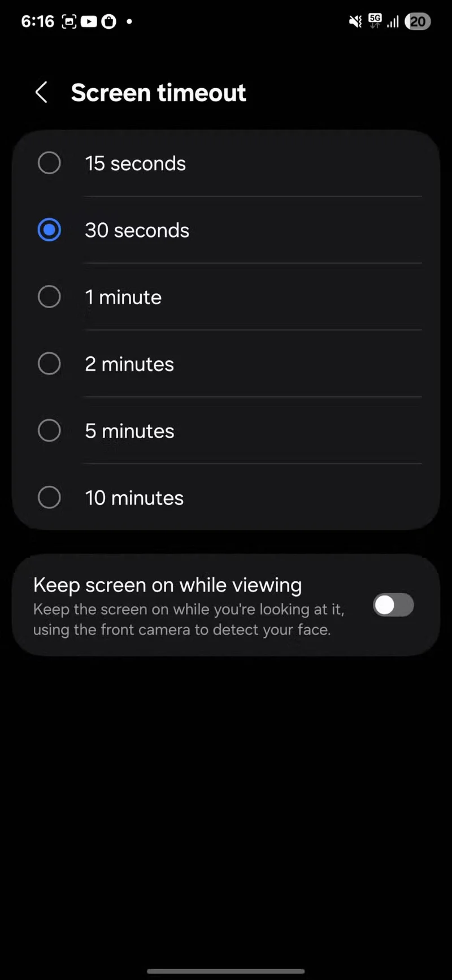Viewport: 452px width, 980px height.
Task: Choose the 2 minutes timeout option
Action: click(226, 364)
